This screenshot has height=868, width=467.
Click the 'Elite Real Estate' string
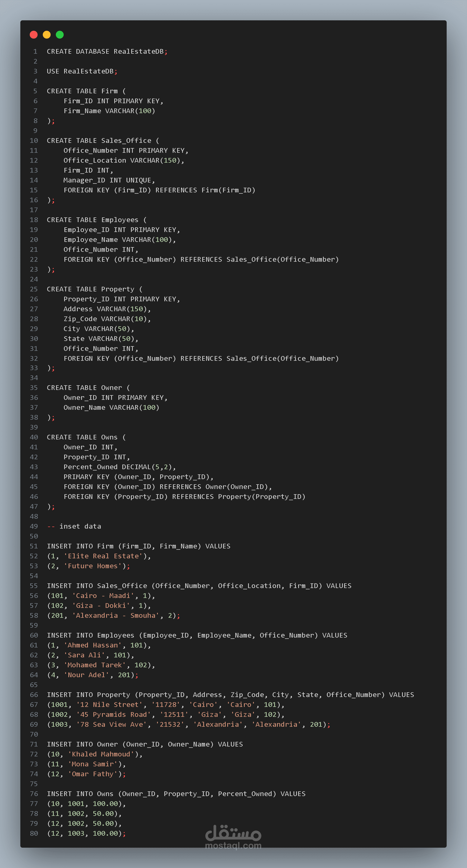(x=103, y=556)
